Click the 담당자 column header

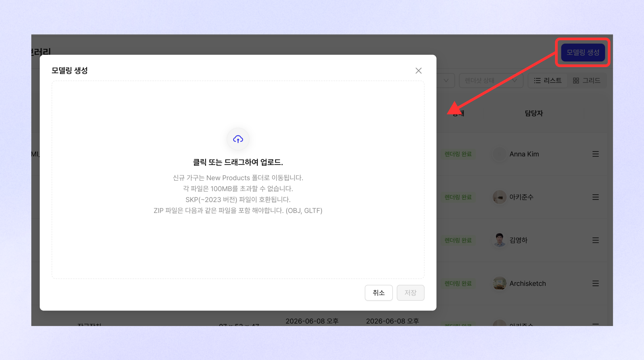click(534, 113)
